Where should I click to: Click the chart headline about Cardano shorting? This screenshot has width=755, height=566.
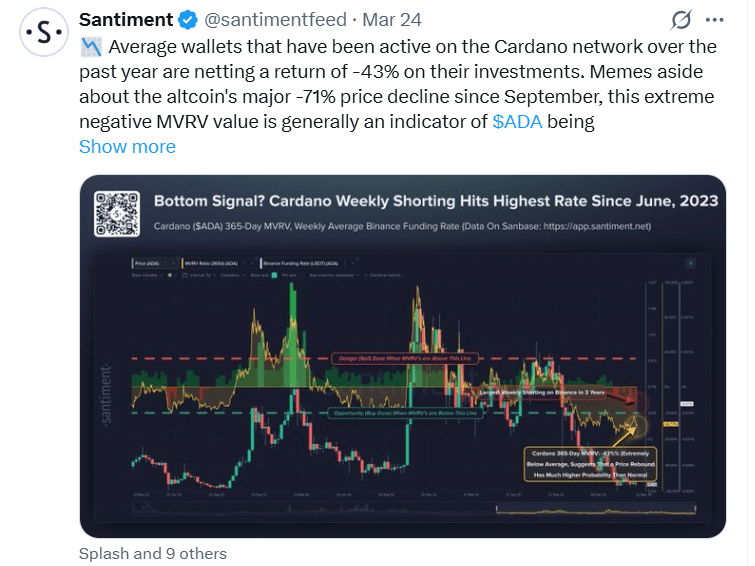[x=435, y=201]
